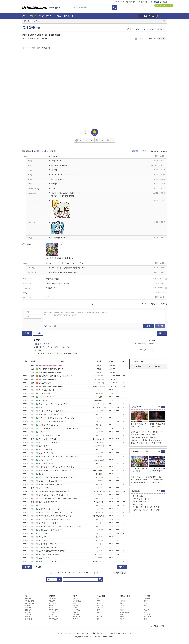Open 마이너갤 in the main navigation bar
Viewport: 189px width, 644px height.
click(33, 16)
